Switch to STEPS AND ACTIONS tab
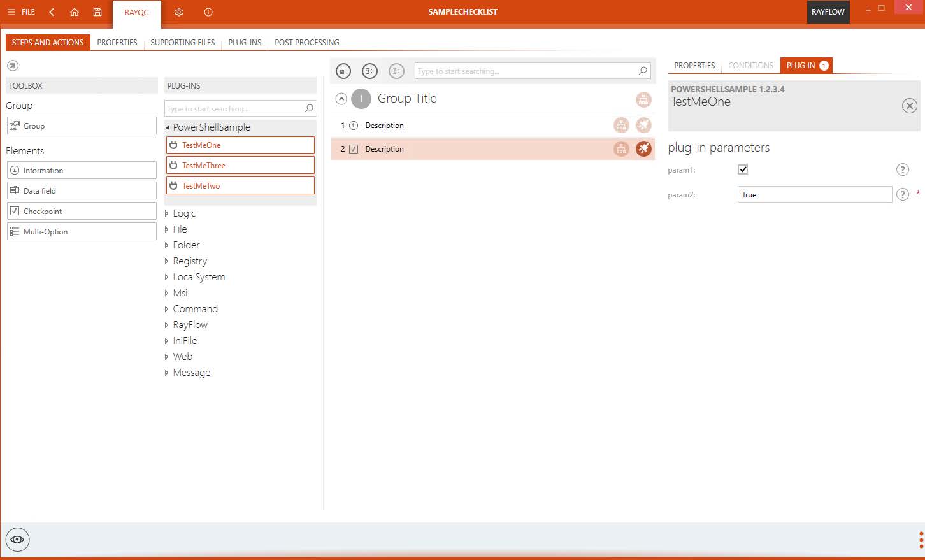The height and width of the screenshot is (560, 925). click(48, 42)
